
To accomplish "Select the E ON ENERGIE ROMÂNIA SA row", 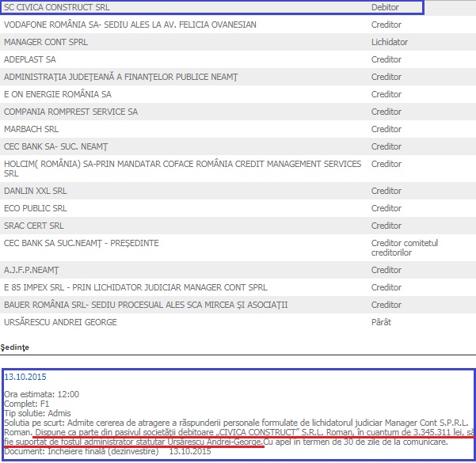I will pos(58,94).
